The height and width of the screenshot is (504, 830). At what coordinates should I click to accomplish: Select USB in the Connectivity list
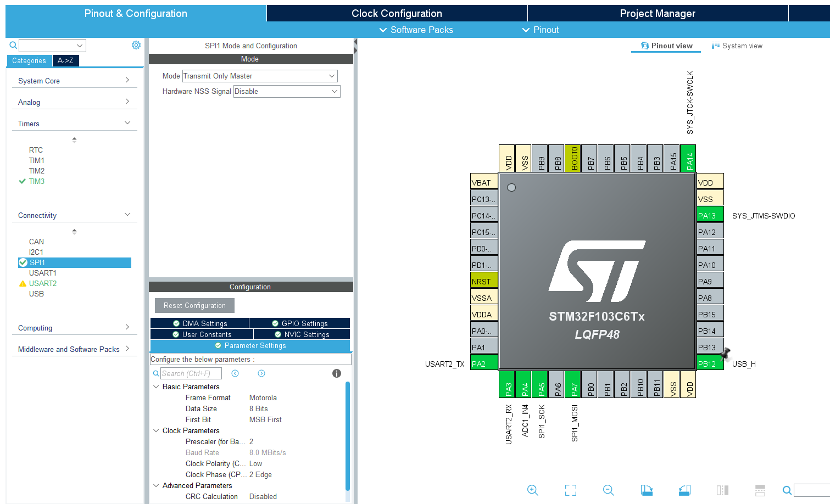36,294
